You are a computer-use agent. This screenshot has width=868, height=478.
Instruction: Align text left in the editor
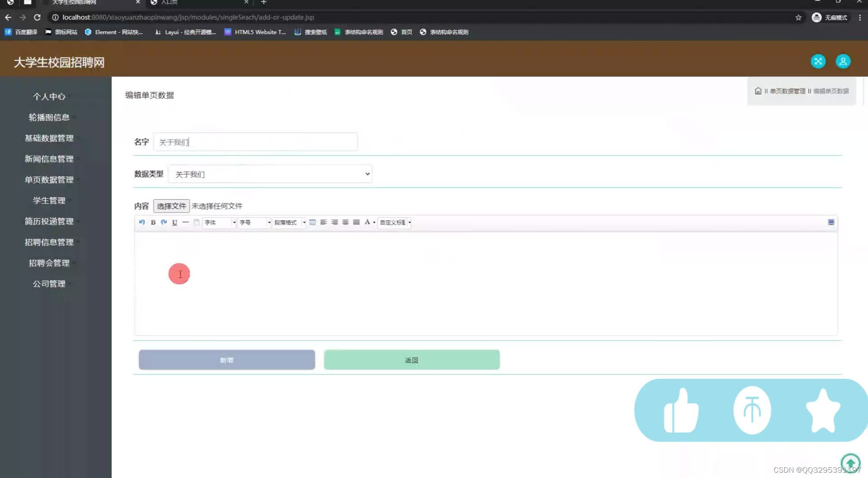click(323, 222)
